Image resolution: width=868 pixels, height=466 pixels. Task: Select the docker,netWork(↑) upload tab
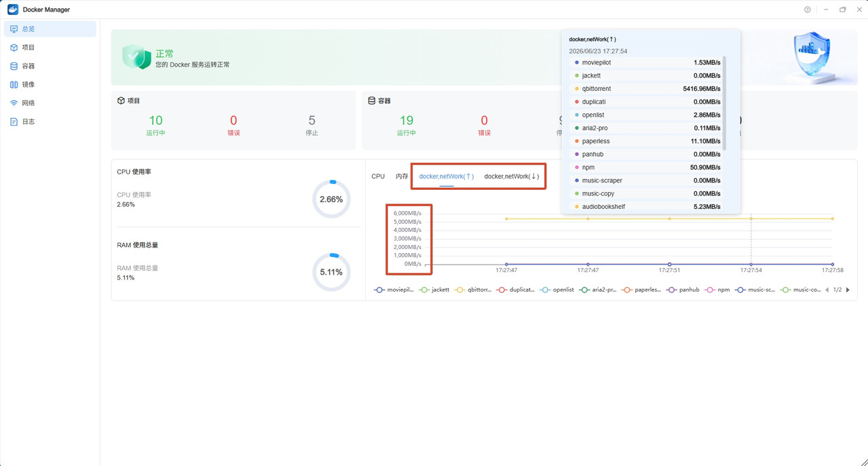point(446,176)
